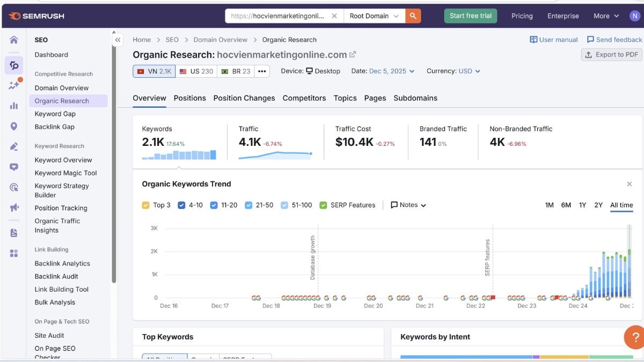This screenshot has width=644, height=362.
Task: Open the Local map pin icon
Action: pos(14,126)
